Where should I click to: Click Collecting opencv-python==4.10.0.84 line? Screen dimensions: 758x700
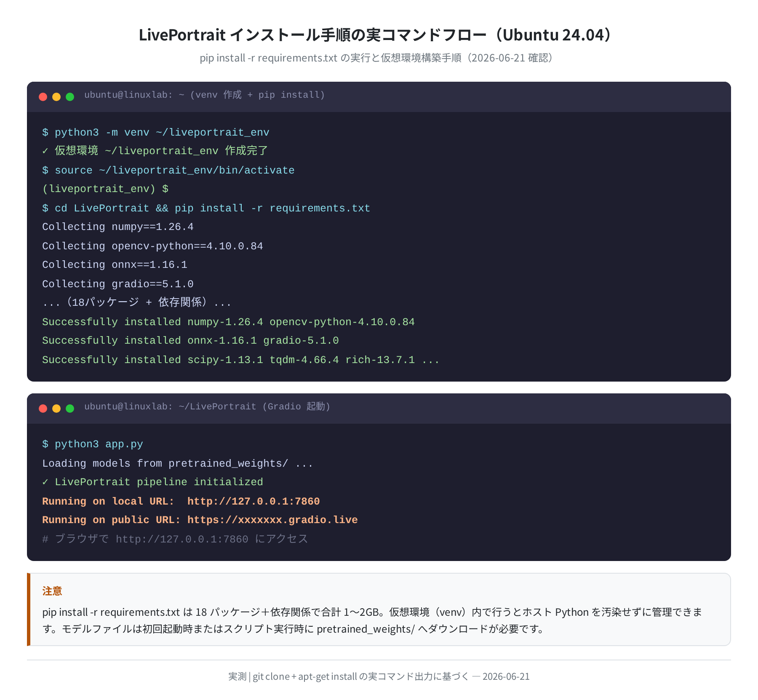pos(152,246)
